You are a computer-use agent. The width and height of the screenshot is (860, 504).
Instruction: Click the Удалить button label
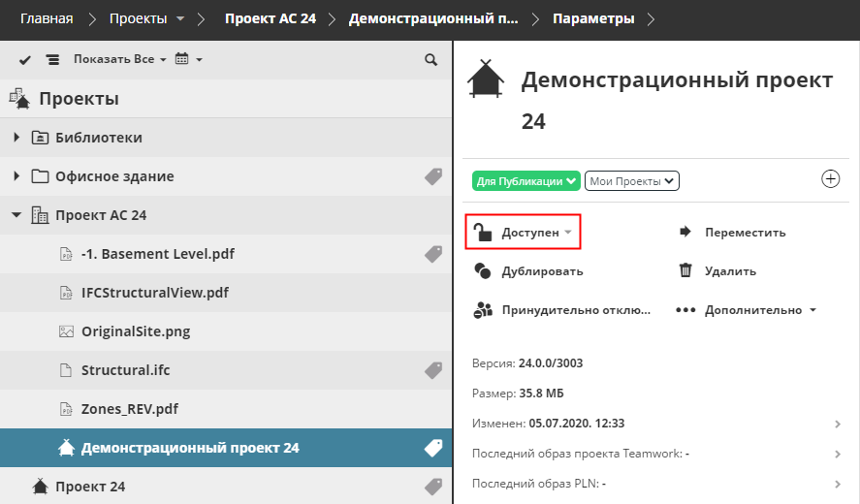click(x=730, y=271)
